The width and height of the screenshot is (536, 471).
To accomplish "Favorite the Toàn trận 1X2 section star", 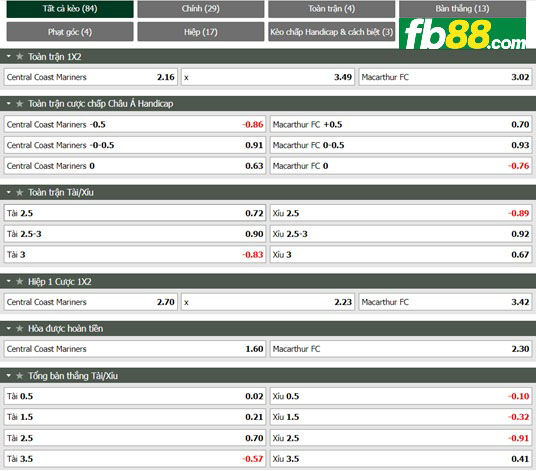I will [x=19, y=56].
